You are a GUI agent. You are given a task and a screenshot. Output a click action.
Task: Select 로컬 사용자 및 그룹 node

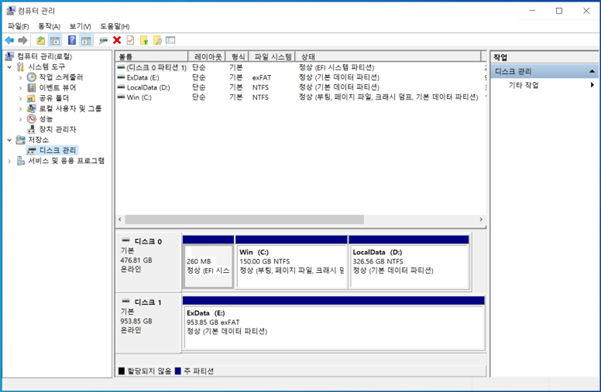tap(70, 108)
